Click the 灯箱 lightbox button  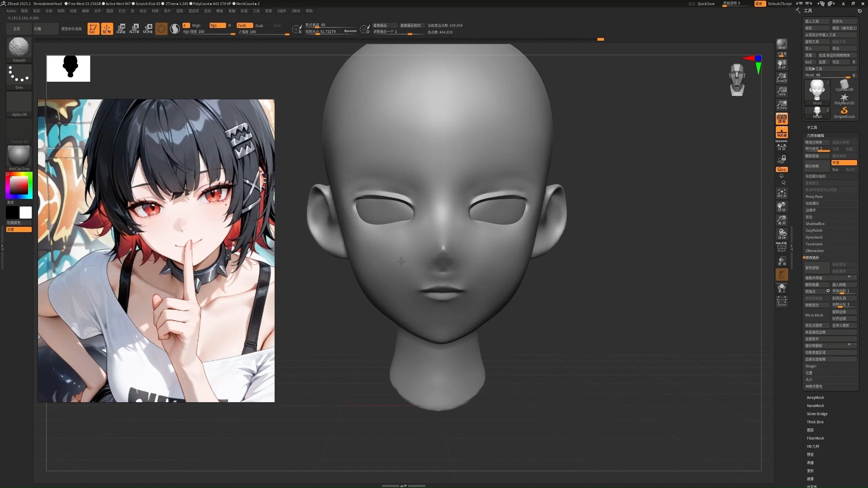[46, 29]
